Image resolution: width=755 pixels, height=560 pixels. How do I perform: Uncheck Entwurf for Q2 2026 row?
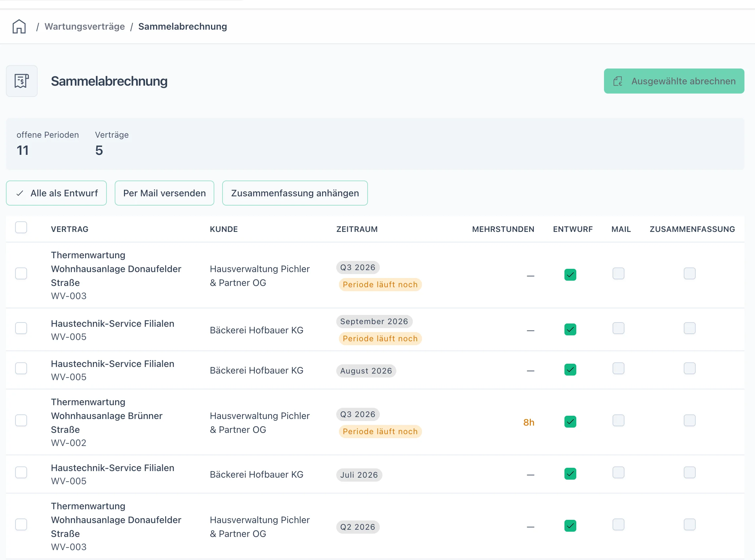click(x=570, y=526)
